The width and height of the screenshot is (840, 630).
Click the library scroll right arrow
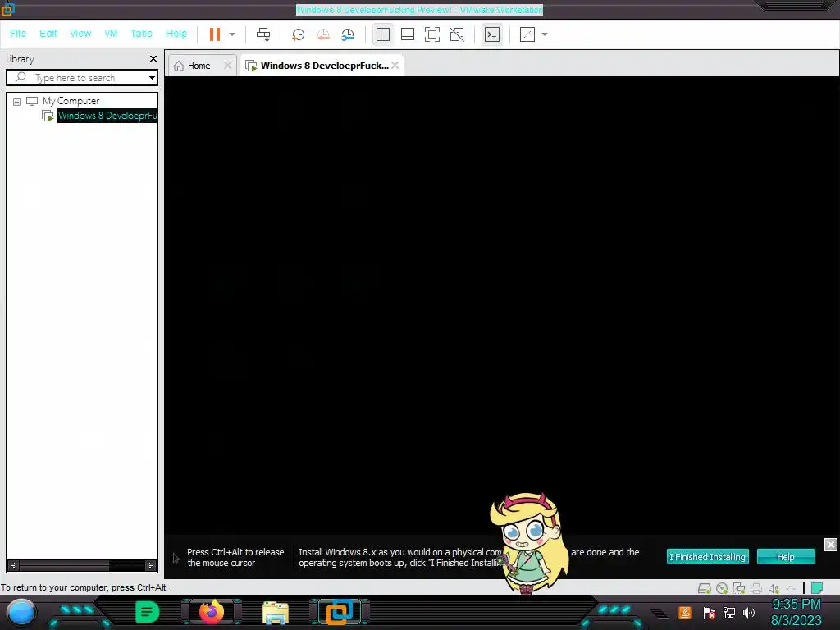pyautogui.click(x=151, y=565)
